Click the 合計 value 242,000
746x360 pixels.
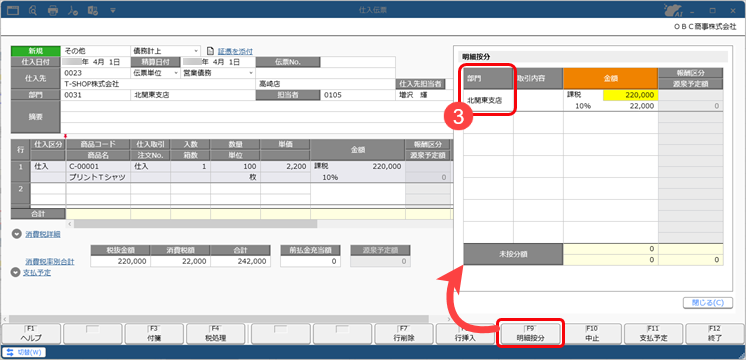coord(240,261)
